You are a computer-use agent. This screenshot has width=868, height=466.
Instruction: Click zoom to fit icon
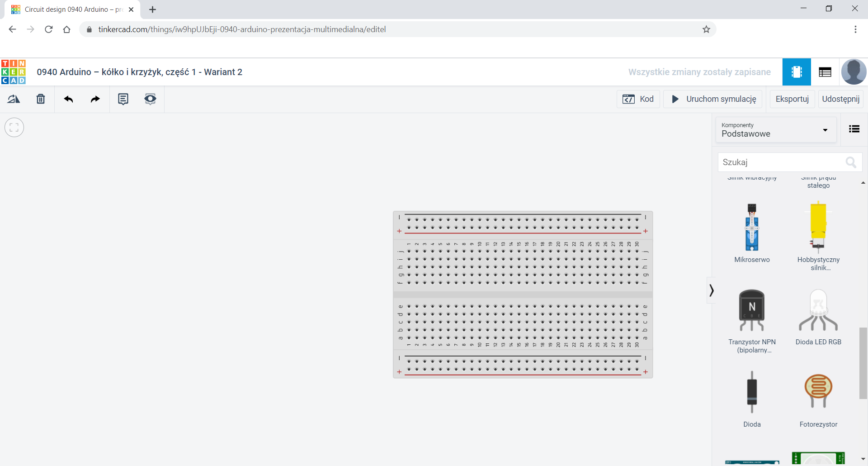14,128
